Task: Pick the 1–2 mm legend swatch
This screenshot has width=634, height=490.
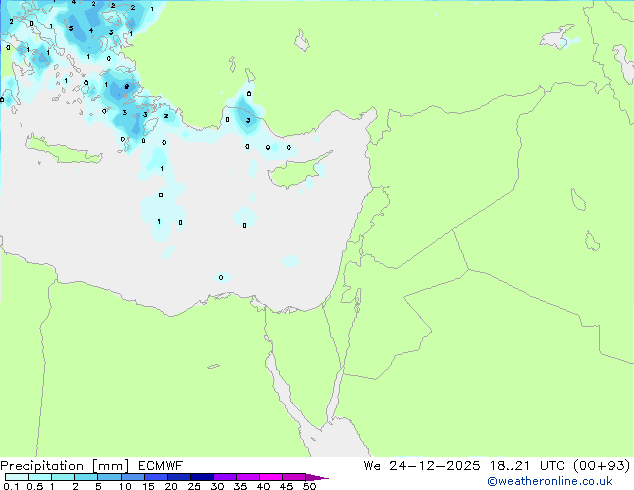Action: pos(63,477)
